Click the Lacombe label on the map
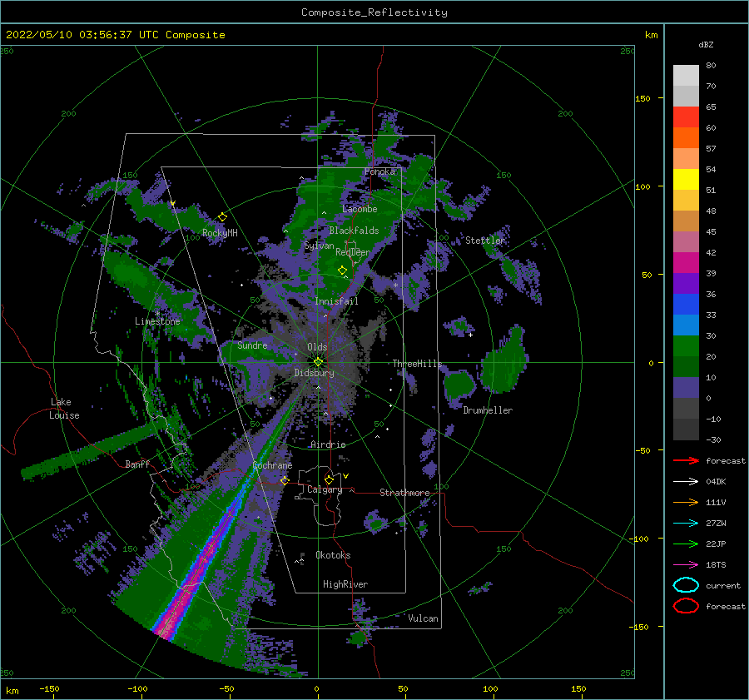749x700 pixels. click(x=360, y=209)
